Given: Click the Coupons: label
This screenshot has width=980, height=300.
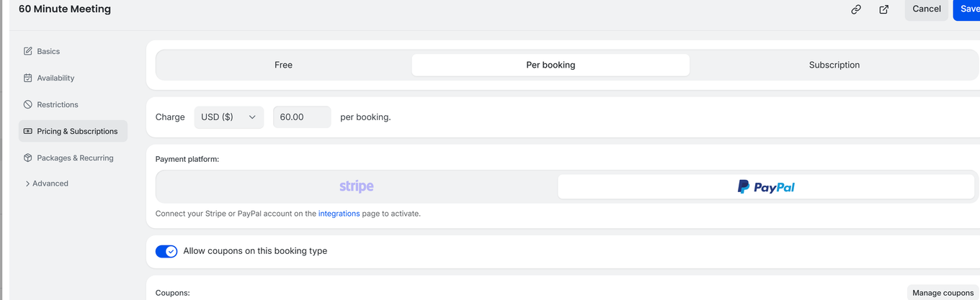Looking at the screenshot, I should click(x=173, y=293).
